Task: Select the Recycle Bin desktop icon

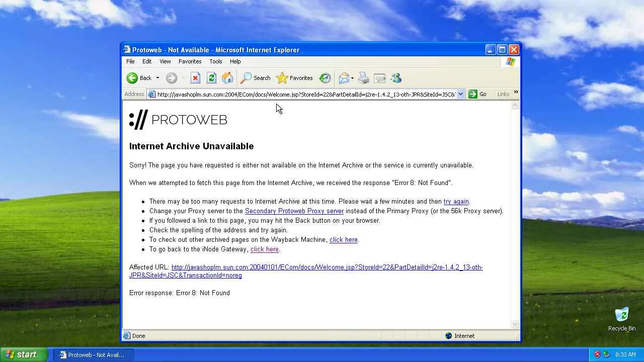Action: pyautogui.click(x=622, y=319)
